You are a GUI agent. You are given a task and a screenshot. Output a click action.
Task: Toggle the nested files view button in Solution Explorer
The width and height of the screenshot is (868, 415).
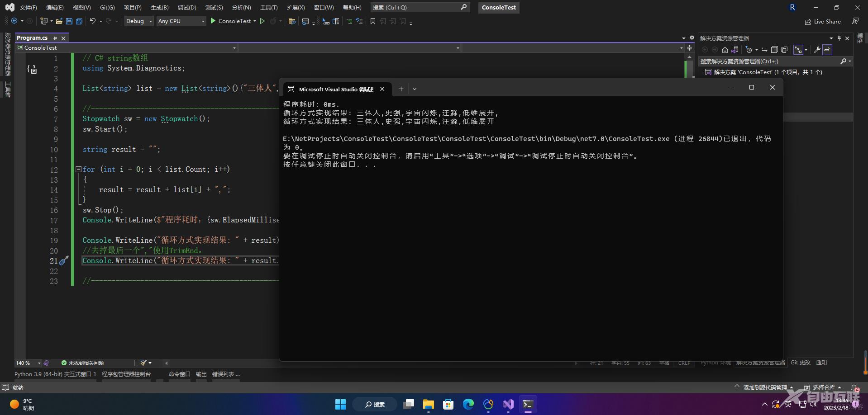pyautogui.click(x=798, y=50)
